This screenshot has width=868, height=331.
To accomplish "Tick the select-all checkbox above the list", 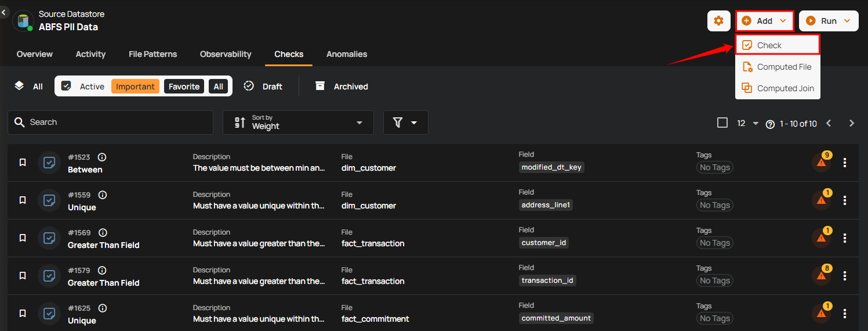I will point(722,123).
